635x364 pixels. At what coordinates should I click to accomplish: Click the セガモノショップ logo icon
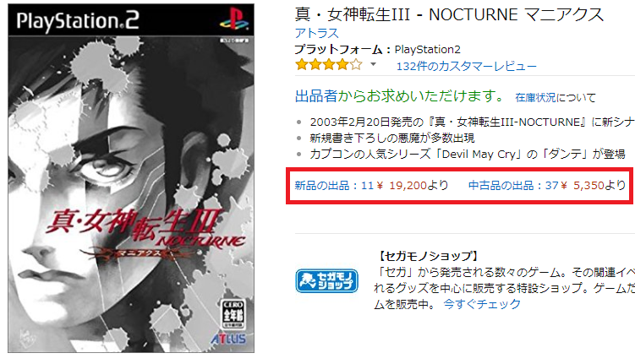(327, 280)
